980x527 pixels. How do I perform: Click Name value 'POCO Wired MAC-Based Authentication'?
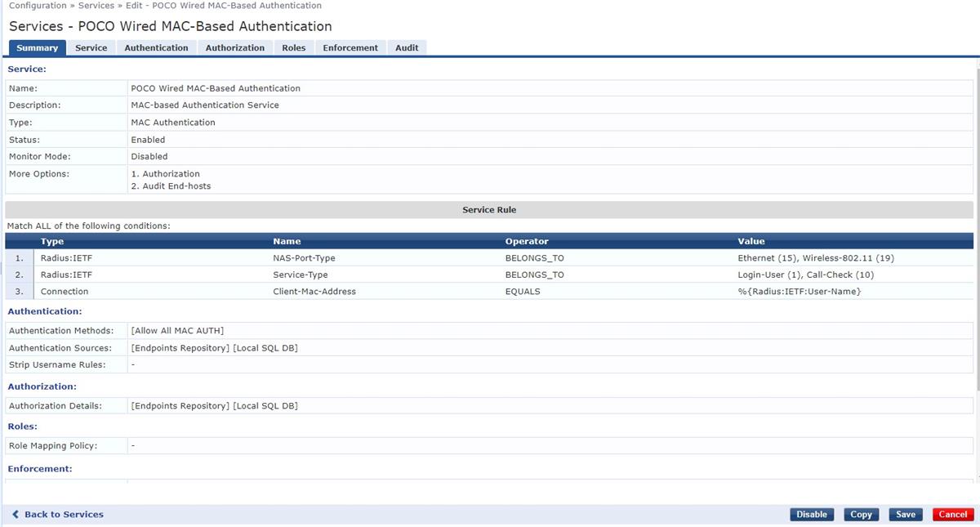click(216, 88)
